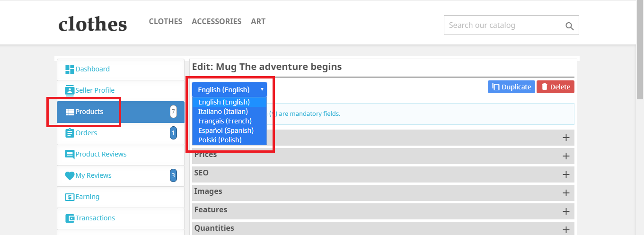This screenshot has height=235, width=644.
Task: Click the Dashboard icon in sidebar
Action: 70,69
